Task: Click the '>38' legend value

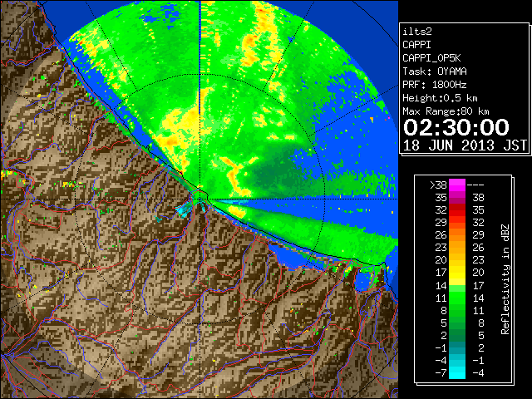Action: (438, 185)
